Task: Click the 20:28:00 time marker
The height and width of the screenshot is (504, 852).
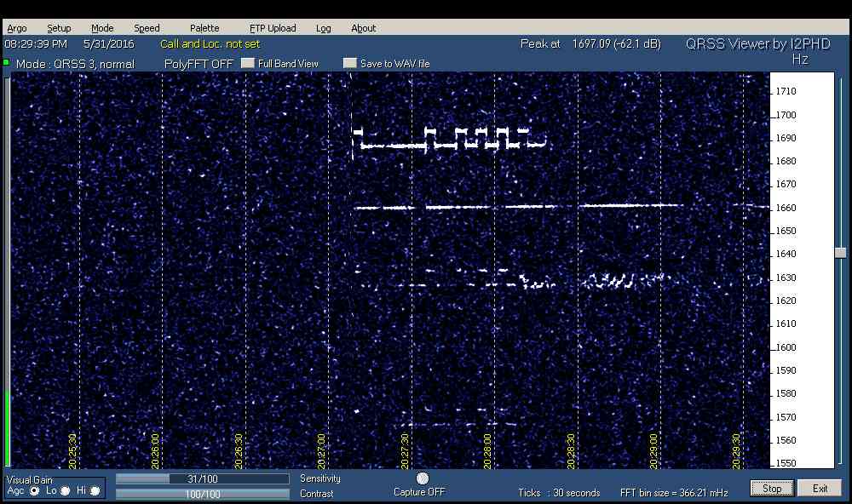Action: pos(487,451)
